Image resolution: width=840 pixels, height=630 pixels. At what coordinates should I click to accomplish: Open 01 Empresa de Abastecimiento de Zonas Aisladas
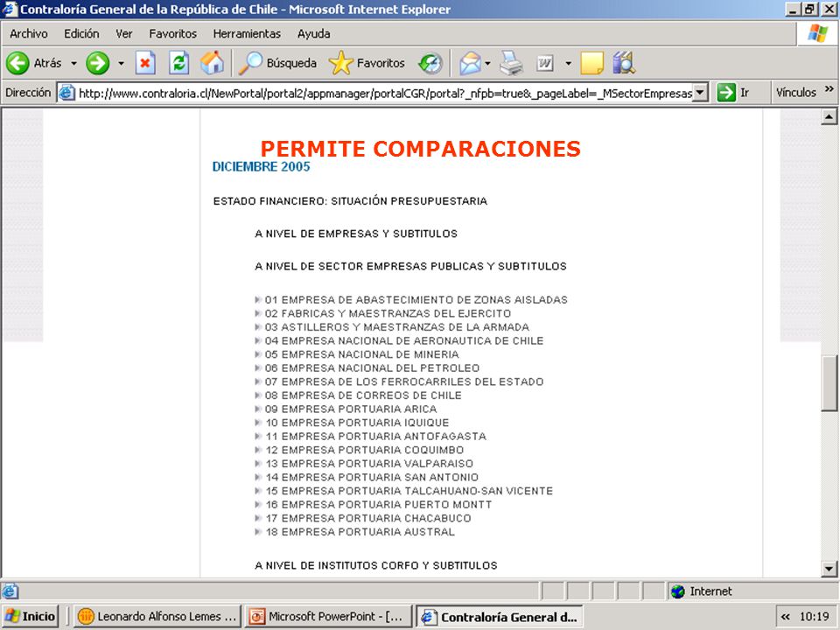[x=416, y=300]
